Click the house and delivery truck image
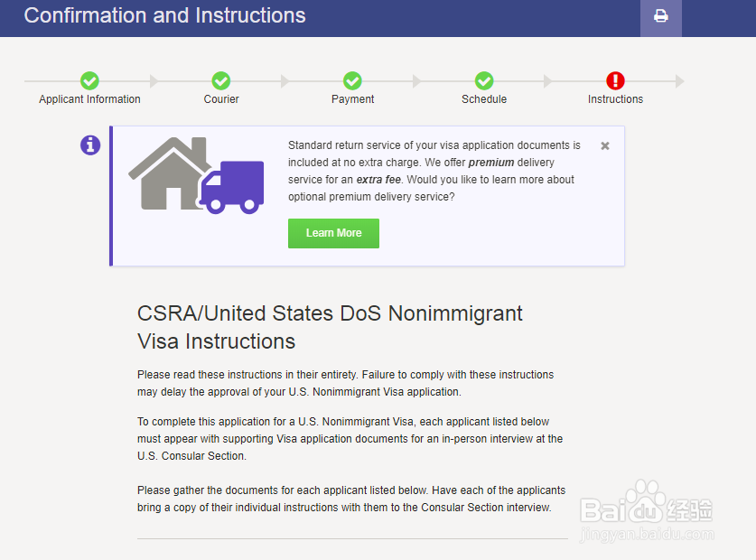 (196, 175)
